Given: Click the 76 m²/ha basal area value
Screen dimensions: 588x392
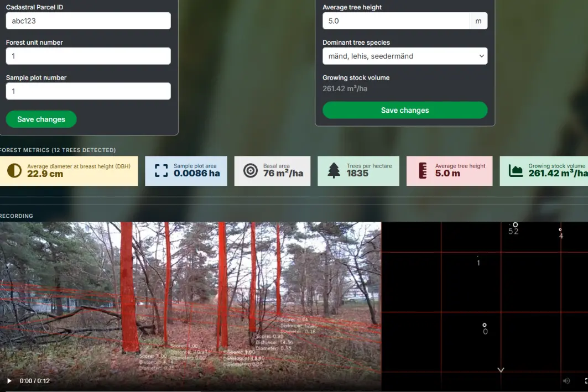Looking at the screenshot, I should click(283, 174).
